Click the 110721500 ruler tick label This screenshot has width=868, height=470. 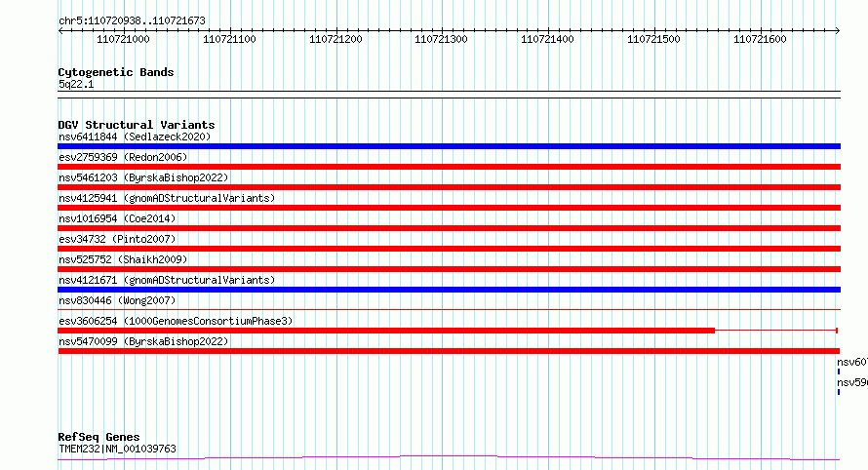pyautogui.click(x=653, y=39)
